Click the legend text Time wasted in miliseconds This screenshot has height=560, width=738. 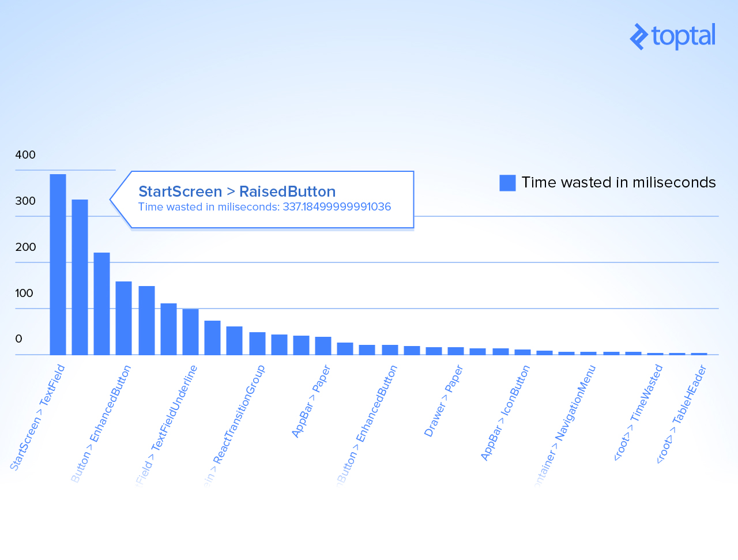coord(618,183)
